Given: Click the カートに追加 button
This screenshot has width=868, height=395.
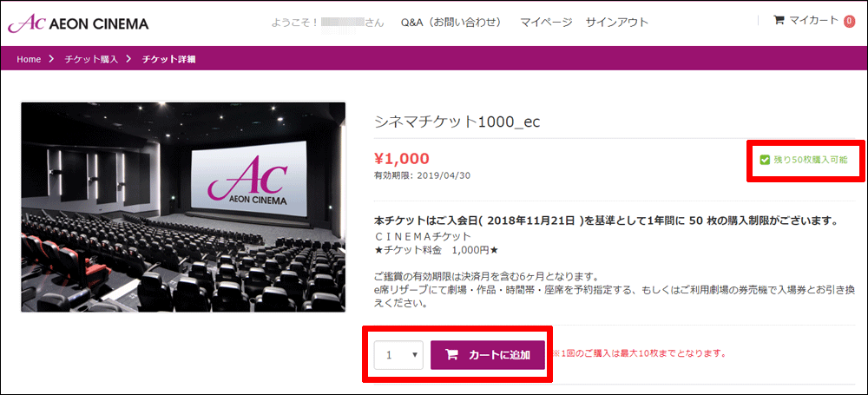Looking at the screenshot, I should tap(488, 355).
